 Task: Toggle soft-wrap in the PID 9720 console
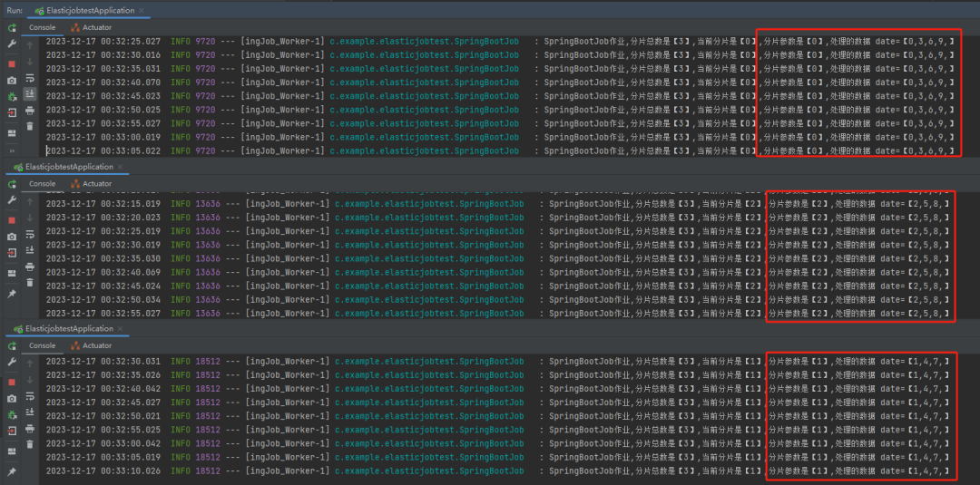click(x=30, y=78)
